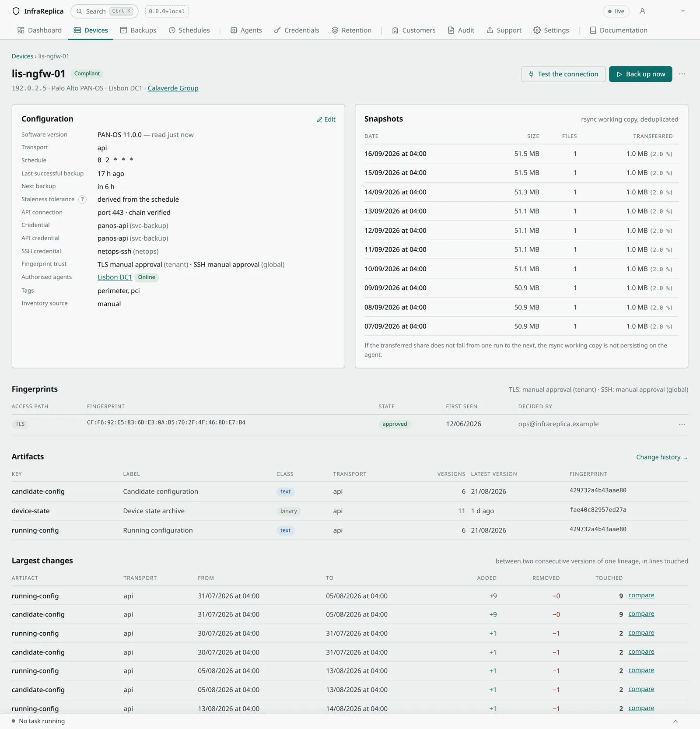Screen dimensions: 700x729
Task: Click Test the connection button
Action: tap(563, 74)
